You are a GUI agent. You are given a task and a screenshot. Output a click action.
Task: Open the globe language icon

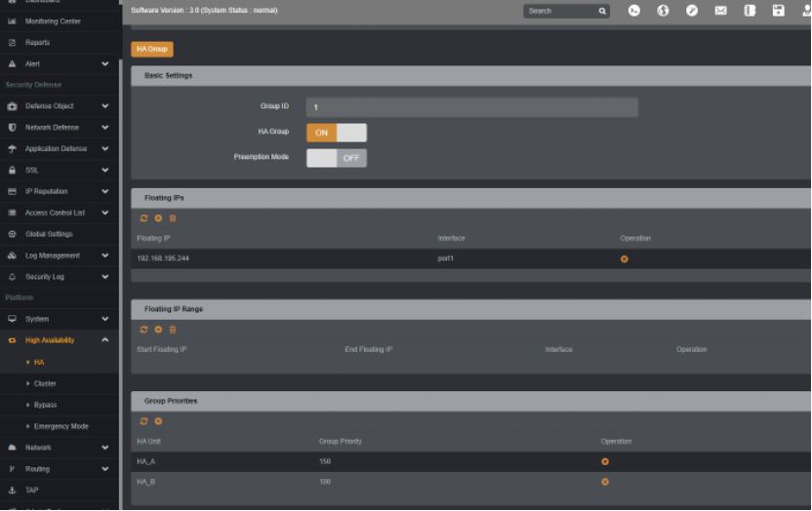(x=663, y=11)
